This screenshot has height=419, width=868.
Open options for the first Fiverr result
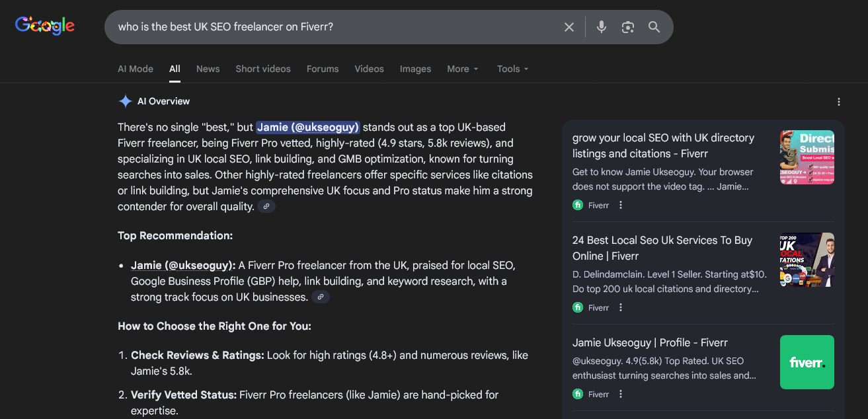[x=620, y=206]
